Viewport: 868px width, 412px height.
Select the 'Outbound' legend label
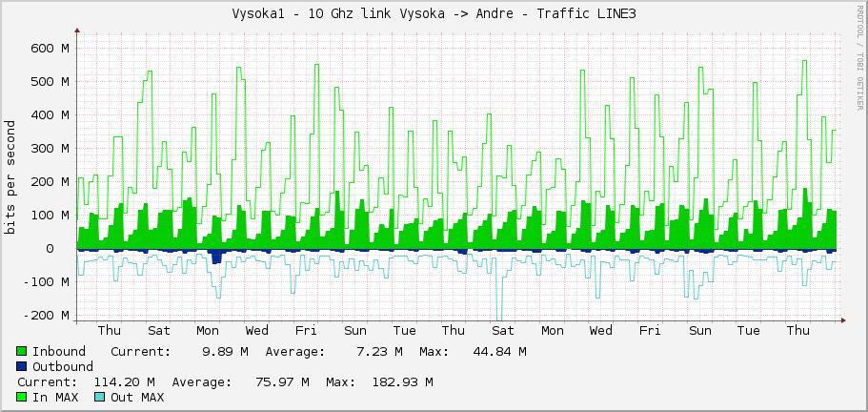63,366
